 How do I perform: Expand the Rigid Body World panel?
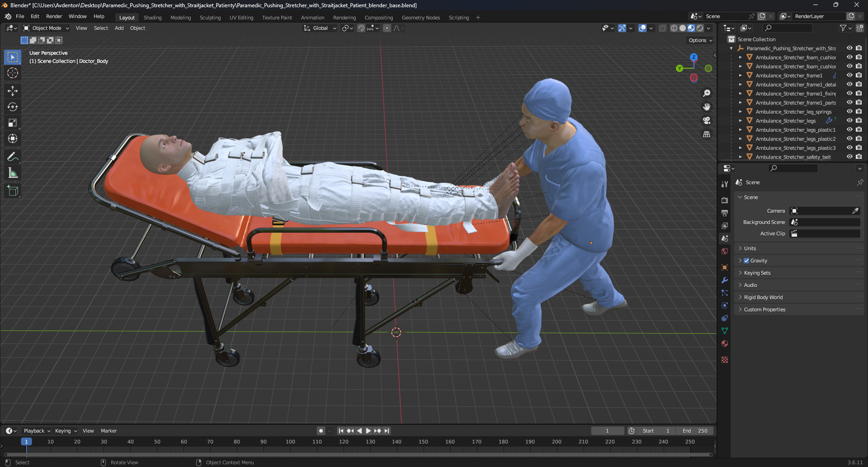click(763, 297)
